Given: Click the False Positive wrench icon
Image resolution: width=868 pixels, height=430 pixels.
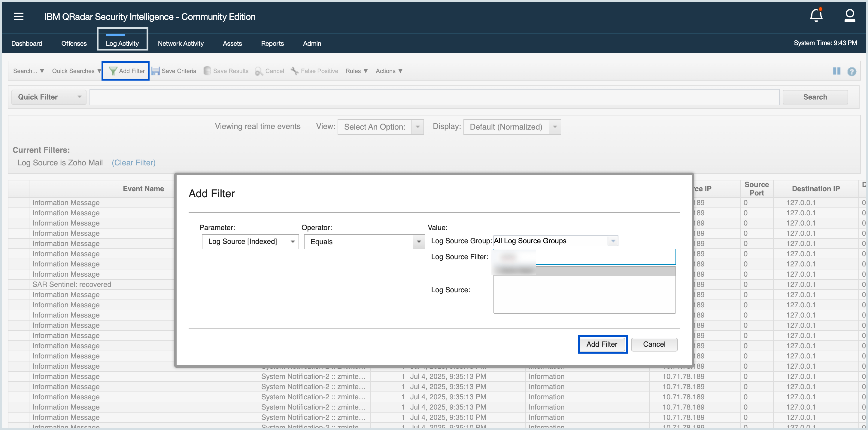Looking at the screenshot, I should pyautogui.click(x=295, y=71).
